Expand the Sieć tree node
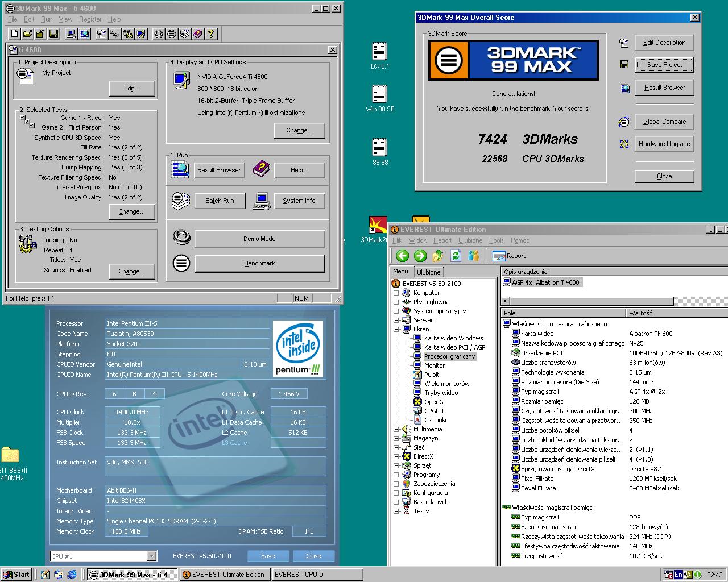 (x=396, y=447)
